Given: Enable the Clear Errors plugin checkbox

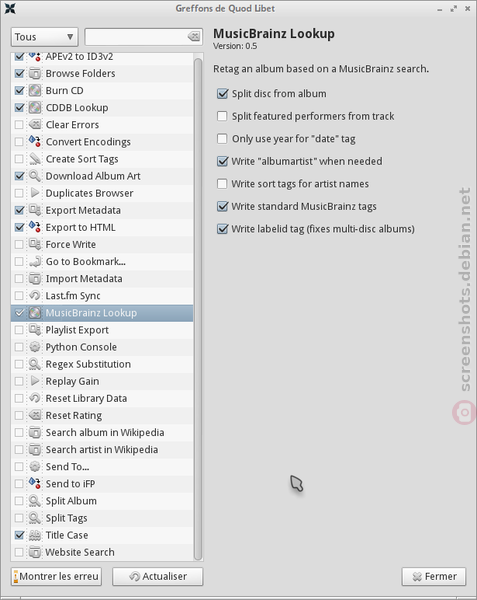Looking at the screenshot, I should point(19,124).
